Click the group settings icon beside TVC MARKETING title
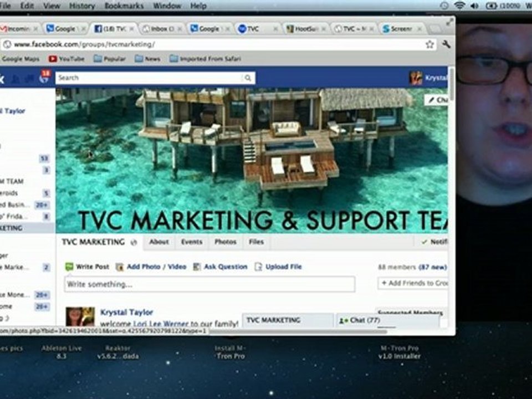 tap(134, 242)
